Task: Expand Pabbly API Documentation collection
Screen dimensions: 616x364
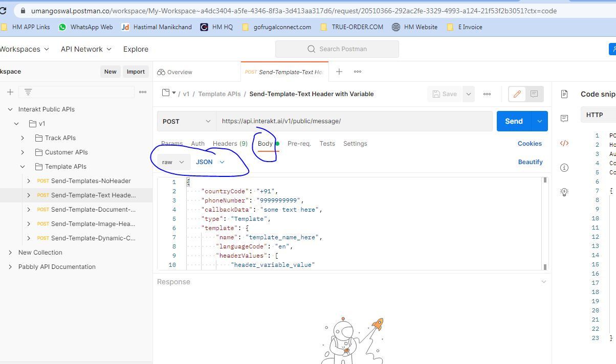Action: [10, 267]
